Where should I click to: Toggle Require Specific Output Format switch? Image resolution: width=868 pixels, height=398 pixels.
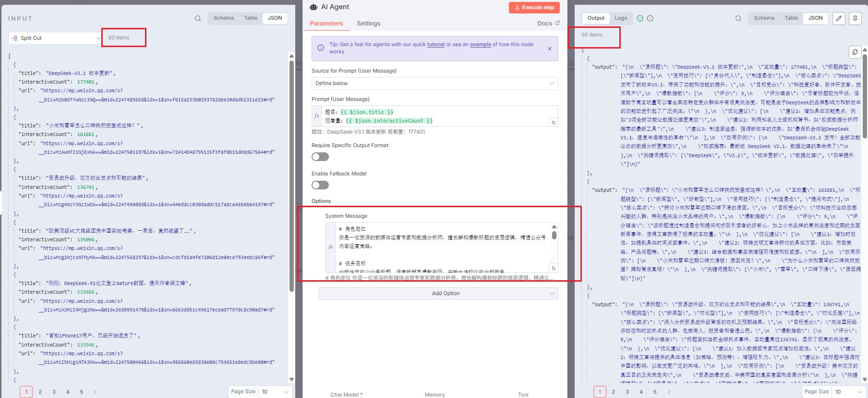point(320,157)
